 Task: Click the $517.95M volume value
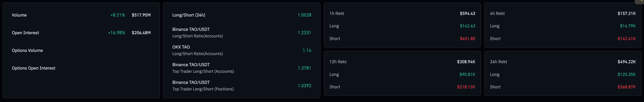click(141, 15)
